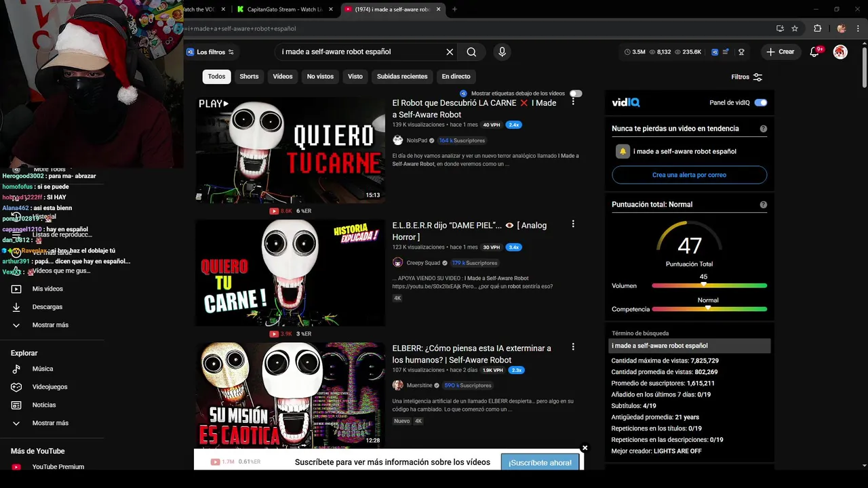Select the No vistos filter chip
Screen dimensions: 868x488
[320, 77]
